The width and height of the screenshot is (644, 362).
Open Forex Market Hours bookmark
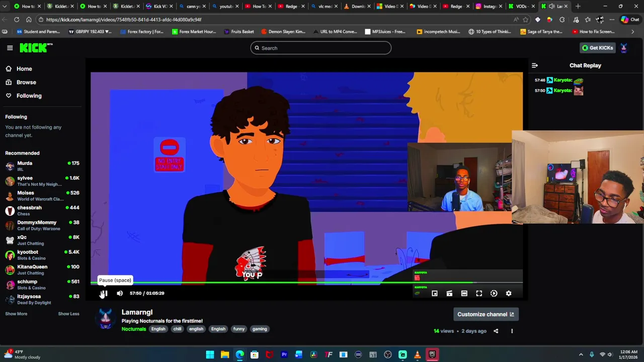(194, 31)
